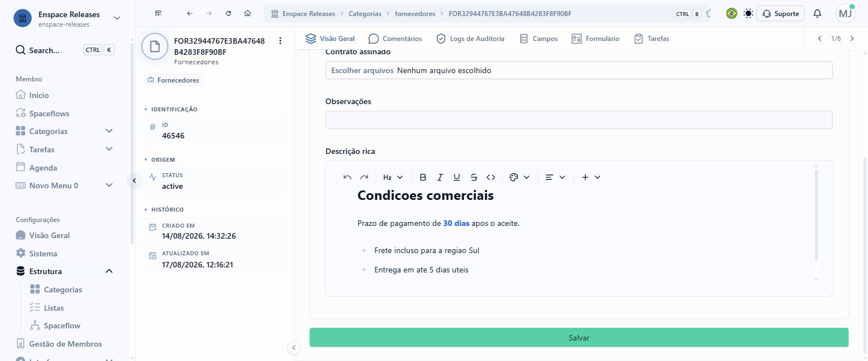Redo edit in rich editor
This screenshot has height=361, width=868.
point(364,177)
